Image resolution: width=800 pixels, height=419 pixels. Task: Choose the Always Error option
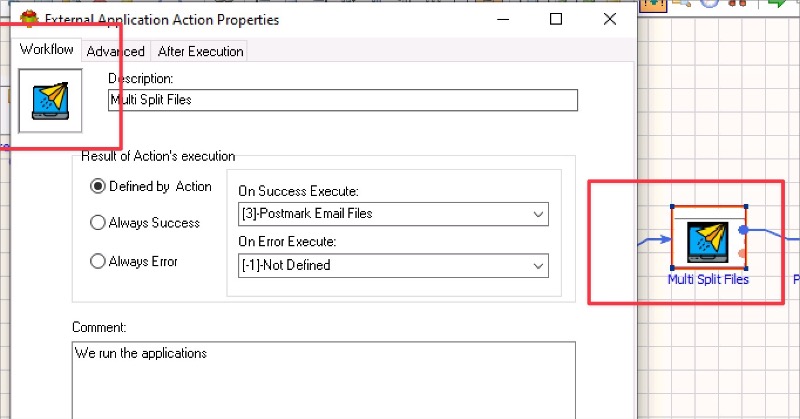tap(97, 261)
